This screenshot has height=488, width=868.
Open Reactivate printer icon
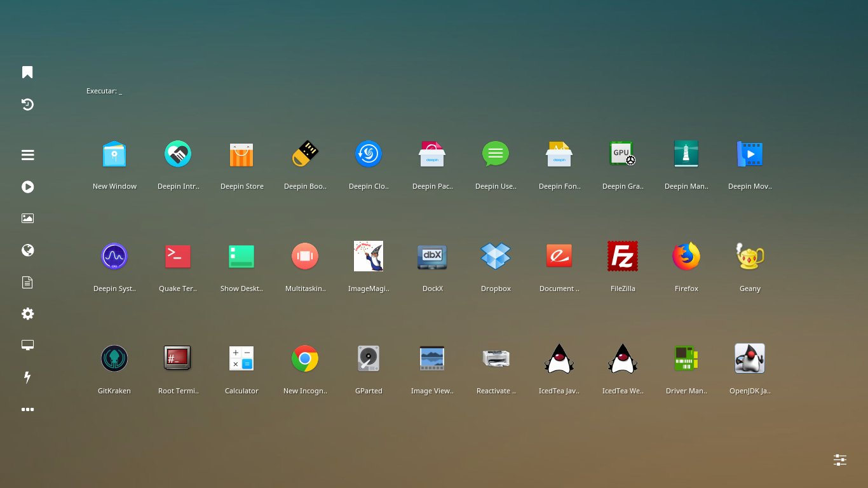496,358
